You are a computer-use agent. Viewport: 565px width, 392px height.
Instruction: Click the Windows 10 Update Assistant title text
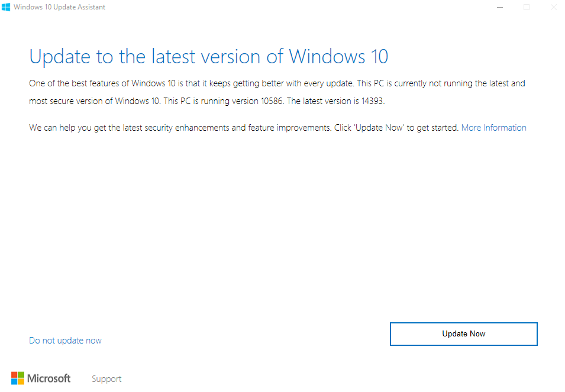tap(59, 7)
